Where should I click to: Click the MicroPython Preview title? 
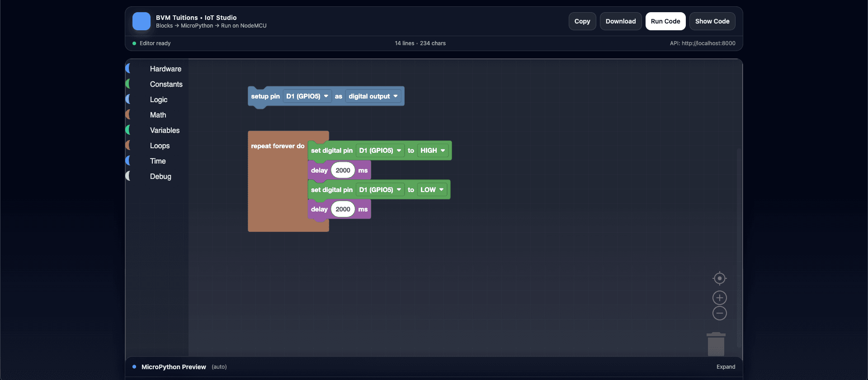click(x=174, y=367)
